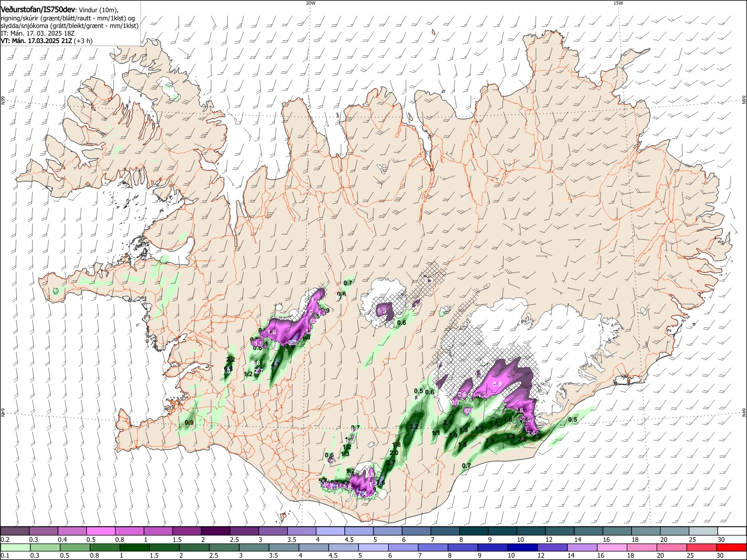Click the white top-row swatch labeled 30

731,531
